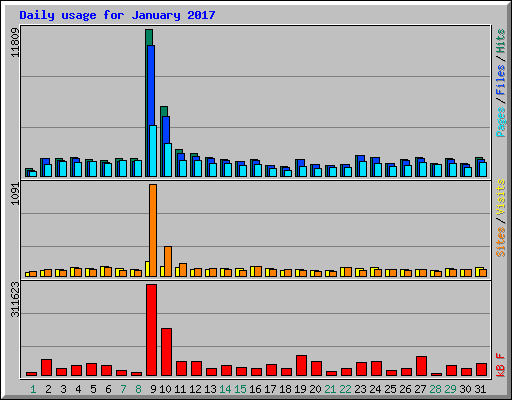Click day 31 on the x-axis
The width and height of the screenshot is (512, 400).
point(480,389)
